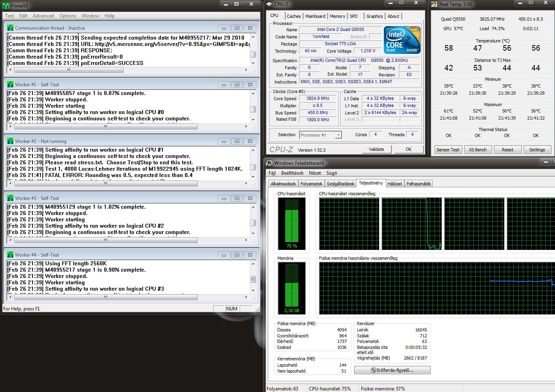Switch to the Folyamatok tab
The image size is (555, 392).
[311, 184]
